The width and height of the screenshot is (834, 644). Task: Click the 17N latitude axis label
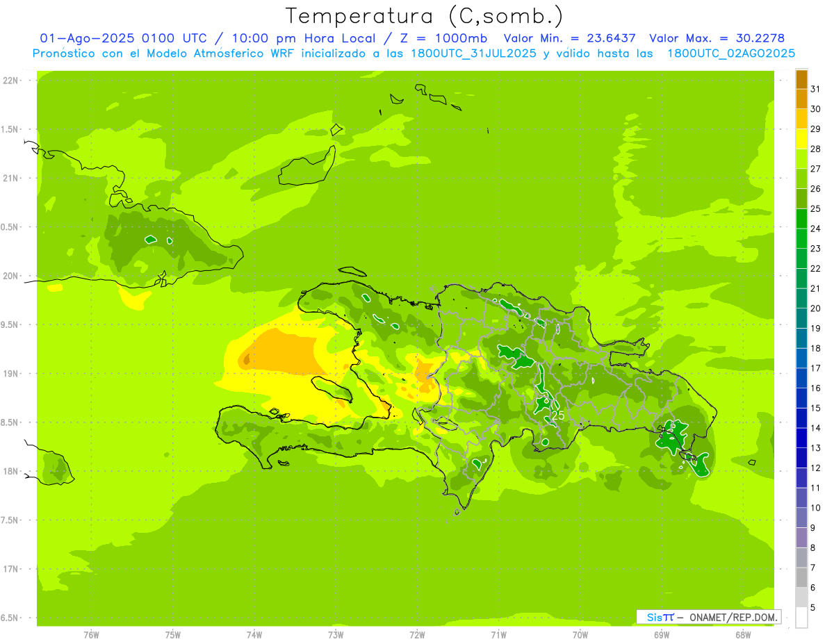coord(11,570)
